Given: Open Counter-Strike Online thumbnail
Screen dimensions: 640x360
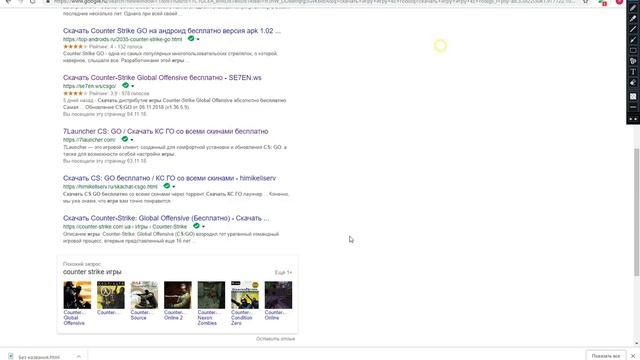Looking at the screenshot, I should 278,295.
